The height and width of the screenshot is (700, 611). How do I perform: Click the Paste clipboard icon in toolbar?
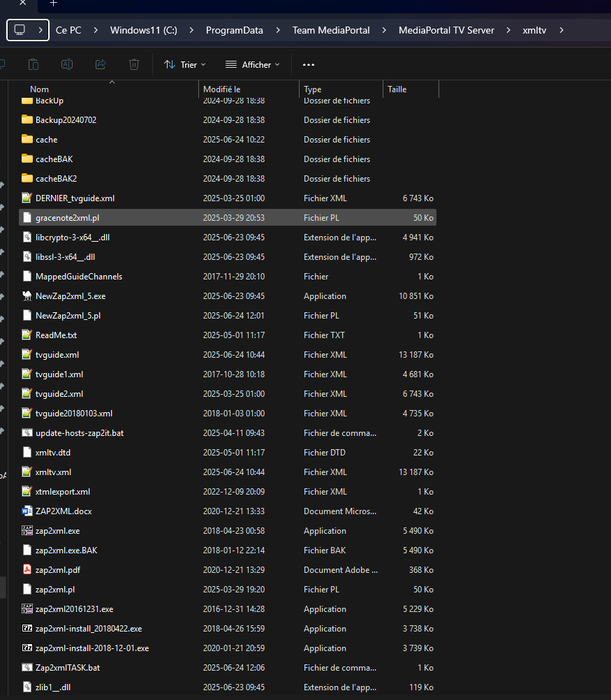(34, 64)
